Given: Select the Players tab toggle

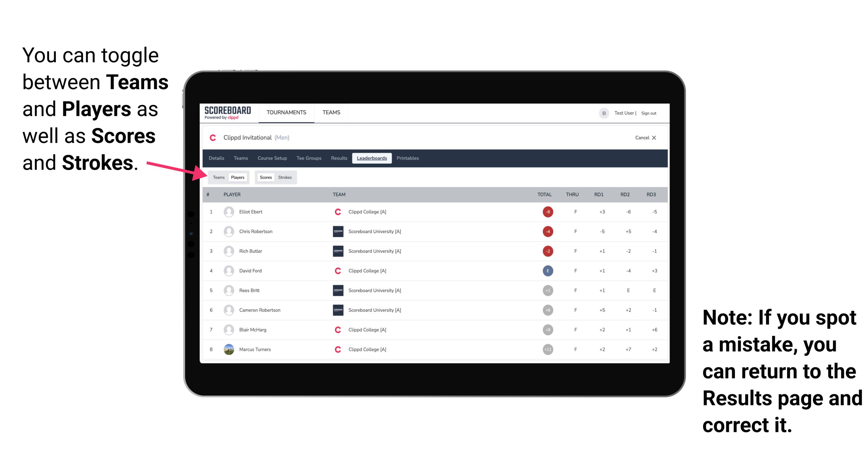Looking at the screenshot, I should point(238,177).
